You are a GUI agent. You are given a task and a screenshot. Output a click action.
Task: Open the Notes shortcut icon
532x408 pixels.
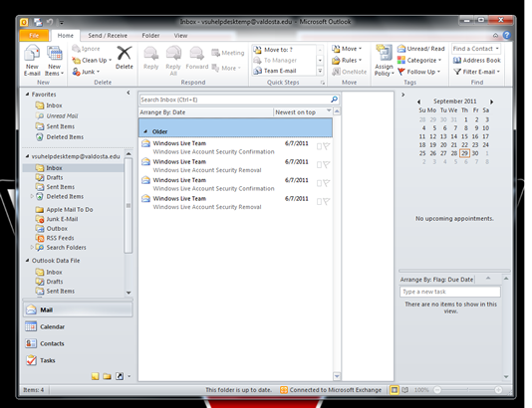pyautogui.click(x=95, y=376)
